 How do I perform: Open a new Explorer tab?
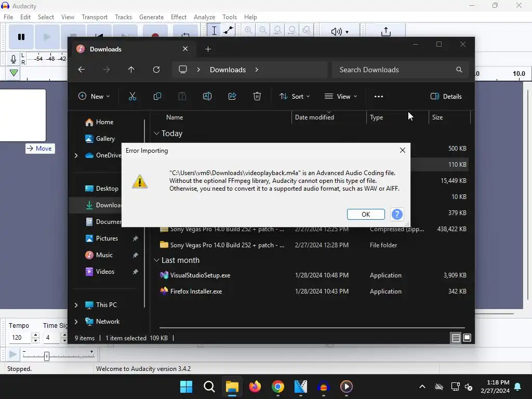click(208, 49)
